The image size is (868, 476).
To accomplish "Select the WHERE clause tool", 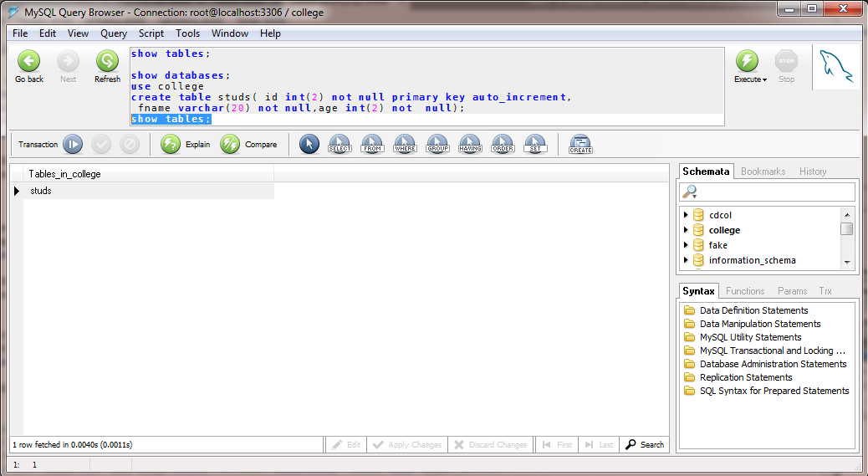I will (x=406, y=145).
